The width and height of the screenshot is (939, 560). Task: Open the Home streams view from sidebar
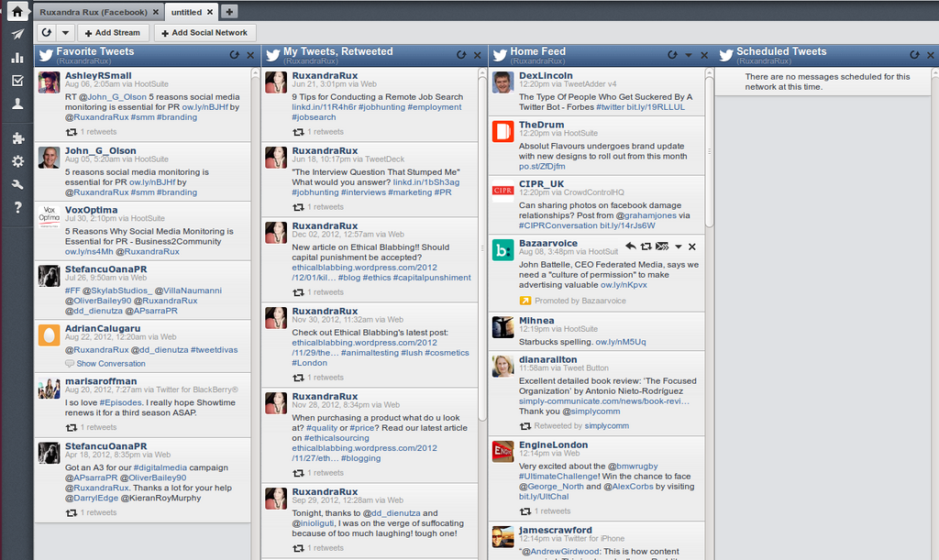(16, 9)
